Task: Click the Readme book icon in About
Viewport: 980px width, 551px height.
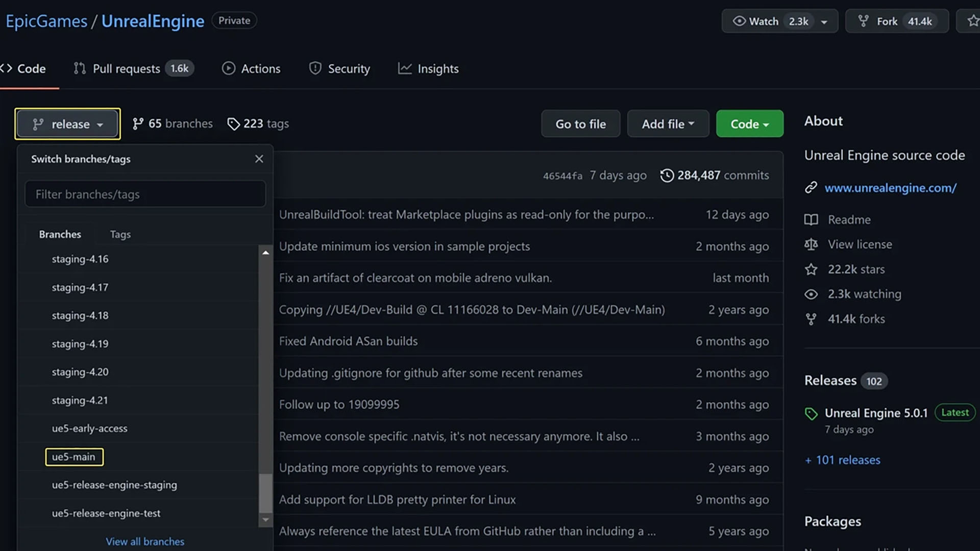Action: coord(811,220)
